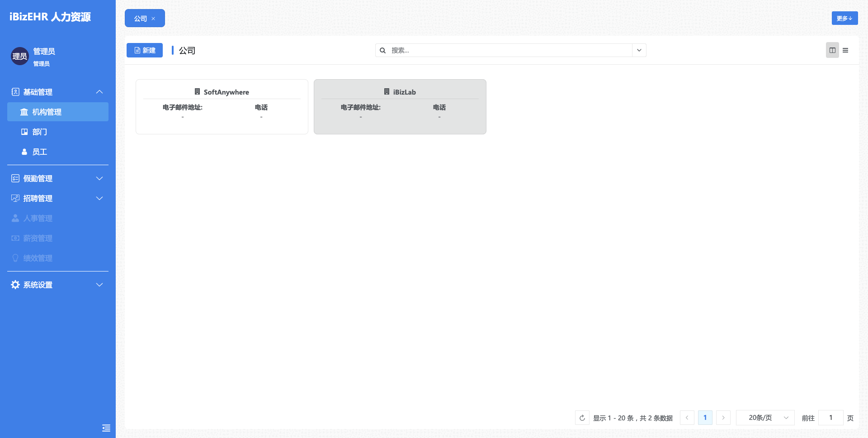
Task: Go to previous page arrow
Action: pyautogui.click(x=687, y=418)
